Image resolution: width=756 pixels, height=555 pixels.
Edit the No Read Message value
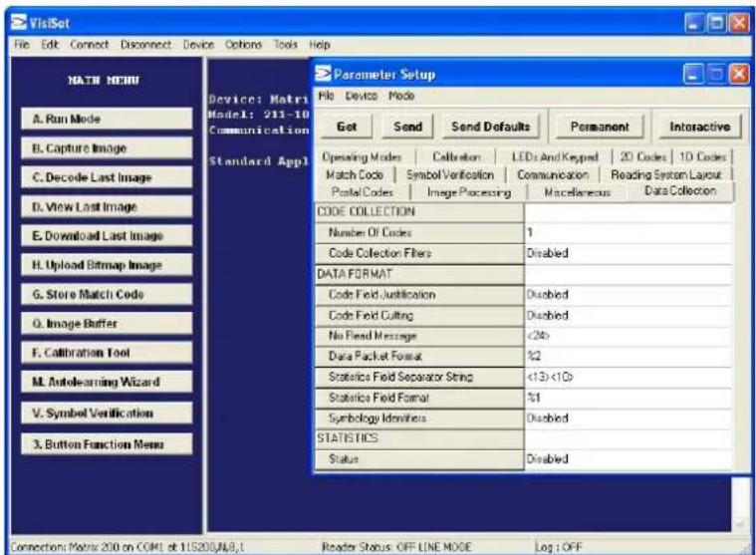pyautogui.click(x=628, y=336)
